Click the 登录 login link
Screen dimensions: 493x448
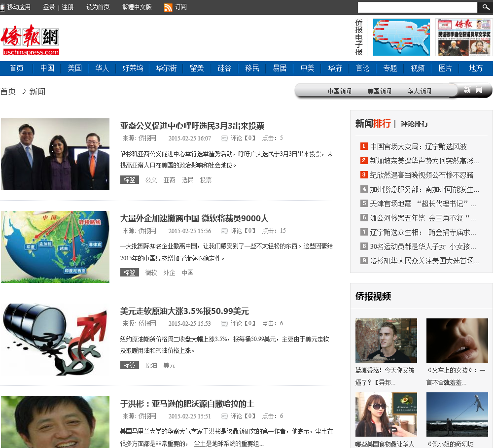pos(49,7)
